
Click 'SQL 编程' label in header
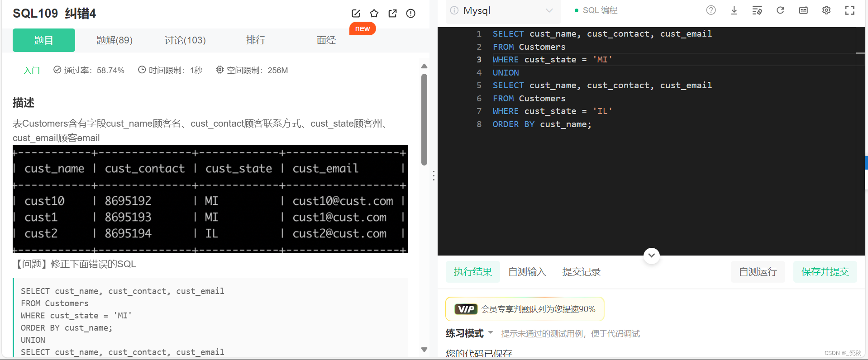click(x=600, y=10)
